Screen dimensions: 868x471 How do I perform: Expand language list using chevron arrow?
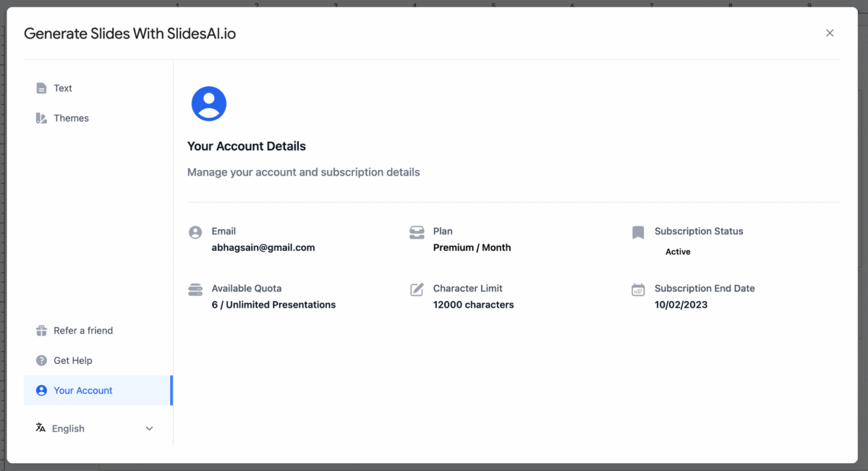click(x=150, y=428)
